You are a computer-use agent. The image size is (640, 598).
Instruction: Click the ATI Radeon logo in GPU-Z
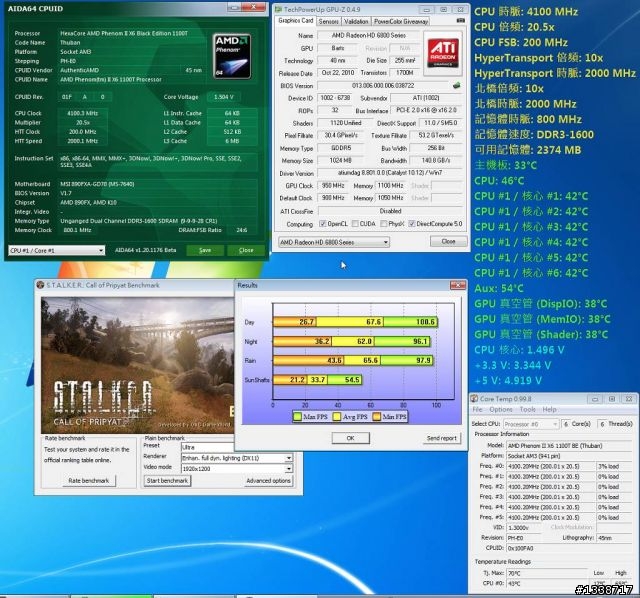click(x=443, y=53)
